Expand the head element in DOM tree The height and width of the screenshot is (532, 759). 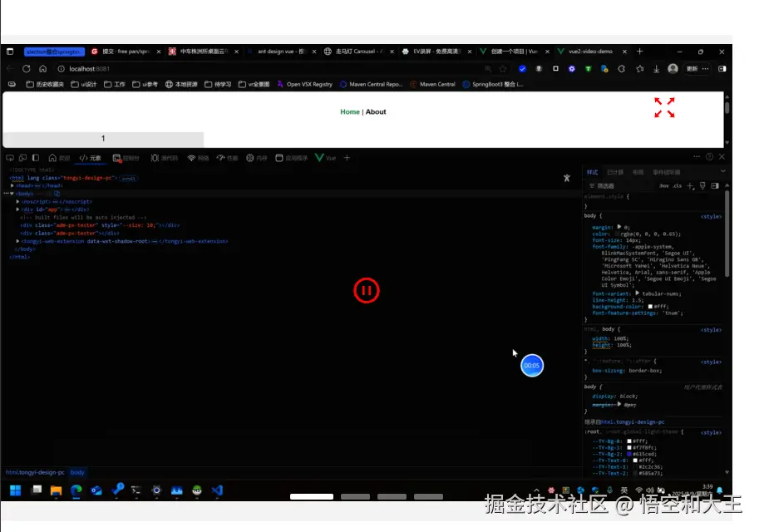click(12, 186)
